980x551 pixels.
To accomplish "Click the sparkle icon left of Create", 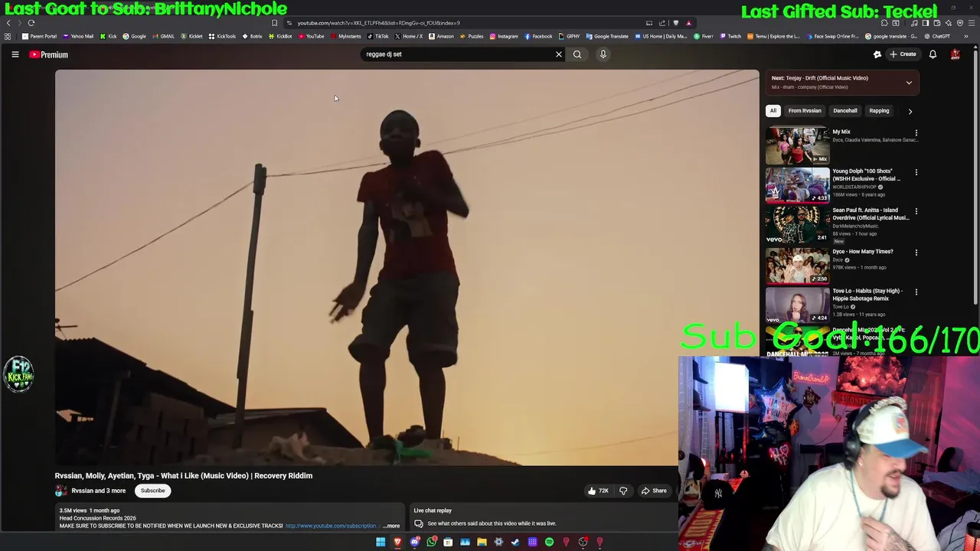I will tap(877, 54).
